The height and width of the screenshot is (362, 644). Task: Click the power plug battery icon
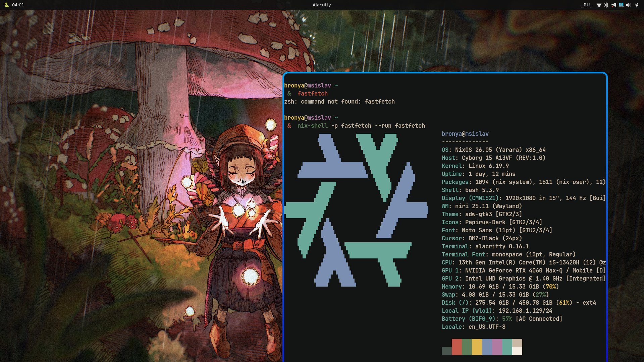click(637, 5)
